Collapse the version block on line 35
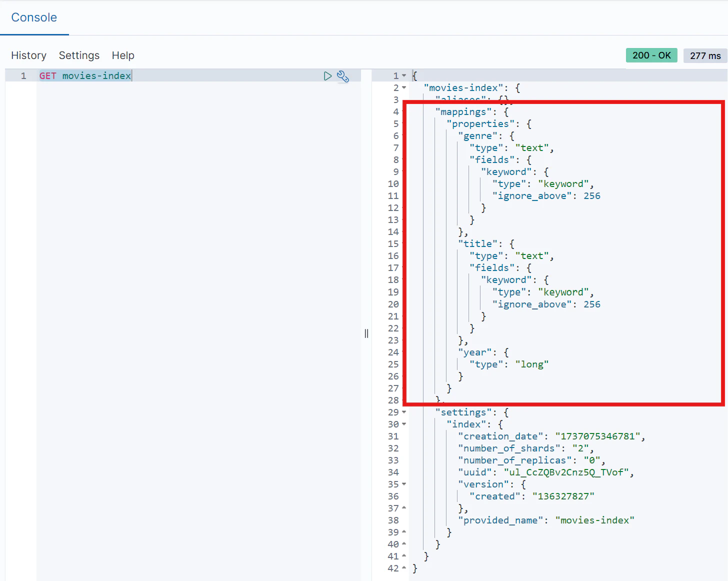The height and width of the screenshot is (581, 728). [x=404, y=484]
